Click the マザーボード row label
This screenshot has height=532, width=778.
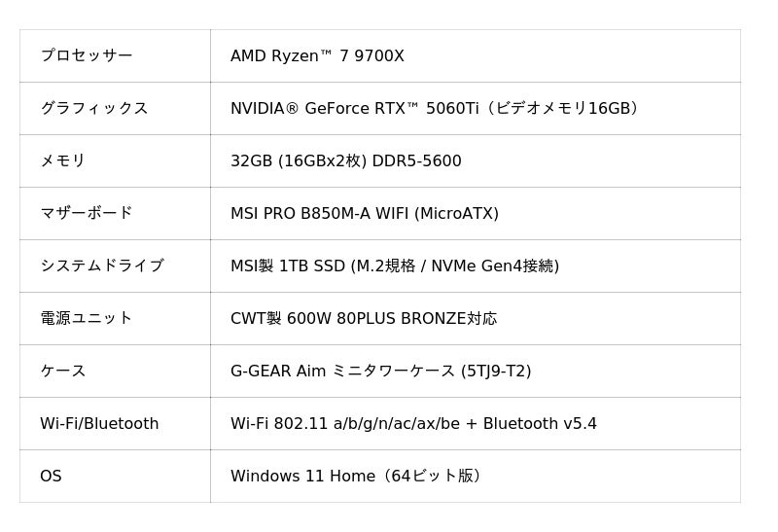pyautogui.click(x=87, y=214)
